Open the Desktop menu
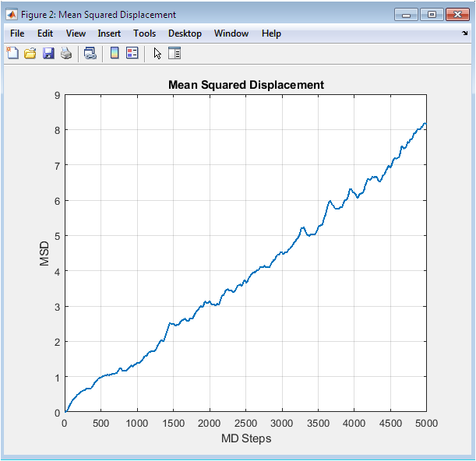Screen dimensions: 476x461 click(x=185, y=33)
